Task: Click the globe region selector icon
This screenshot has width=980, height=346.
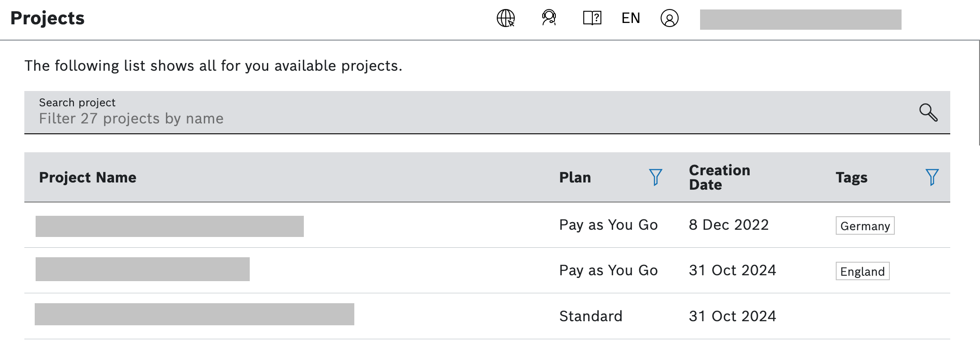Action: click(505, 18)
